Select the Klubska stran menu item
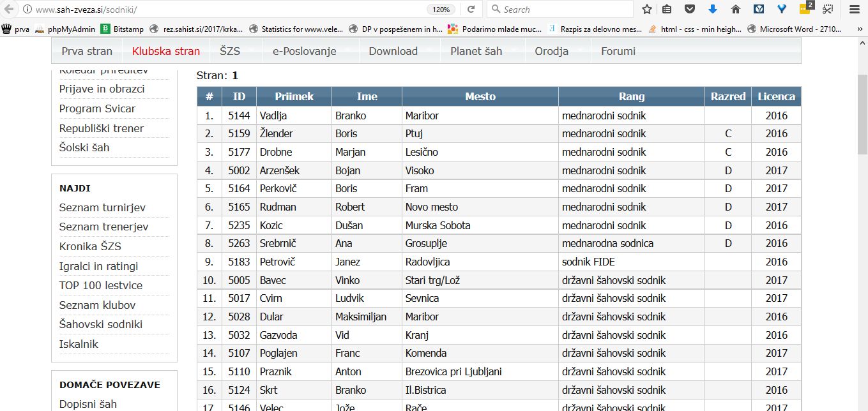Image resolution: width=868 pixels, height=411 pixels. (165, 51)
